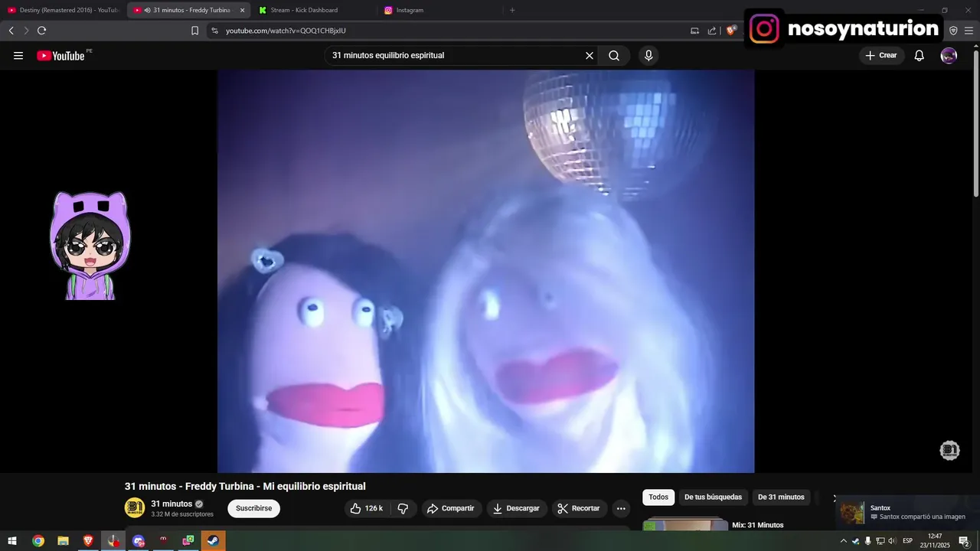The height and width of the screenshot is (551, 980).
Task: Open the volume control in tray
Action: [891, 541]
